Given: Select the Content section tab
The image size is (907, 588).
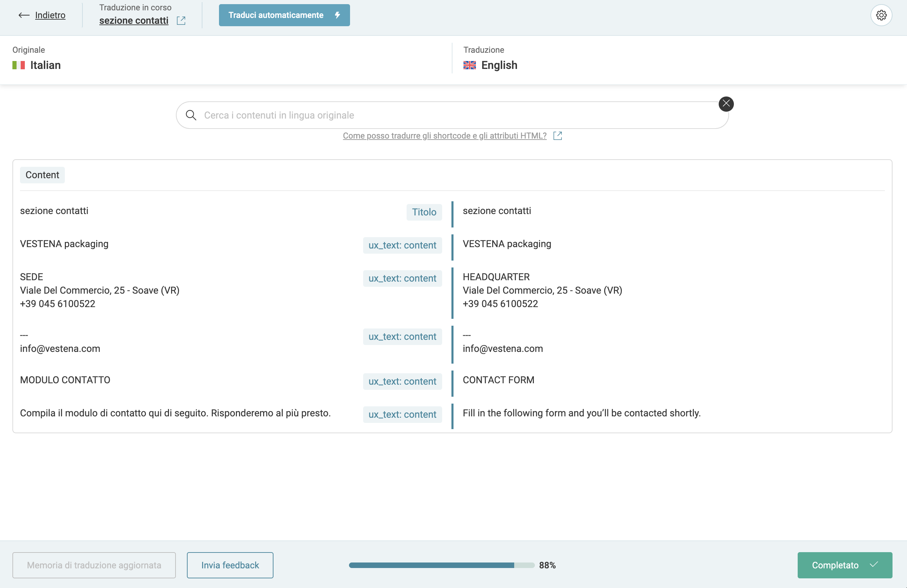Looking at the screenshot, I should [x=42, y=175].
